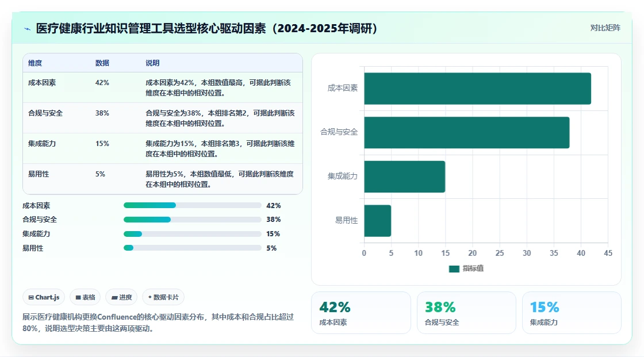Viewport: 644px width, 357px height.
Task: Open the 38% 合规与安全 data card
Action: pyautogui.click(x=466, y=313)
